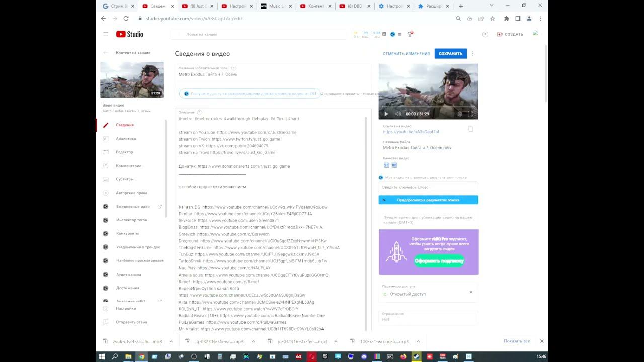This screenshot has width=644, height=362.
Task: Click Показать все downloads link
Action: [x=517, y=341]
